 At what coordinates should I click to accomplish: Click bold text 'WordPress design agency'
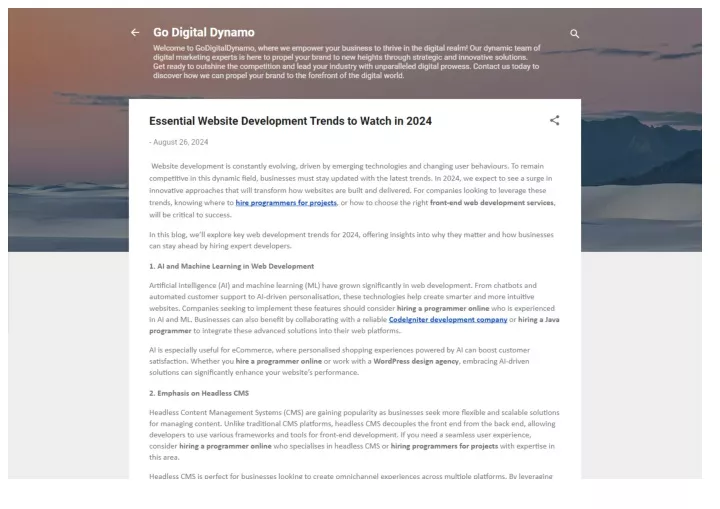(x=416, y=361)
